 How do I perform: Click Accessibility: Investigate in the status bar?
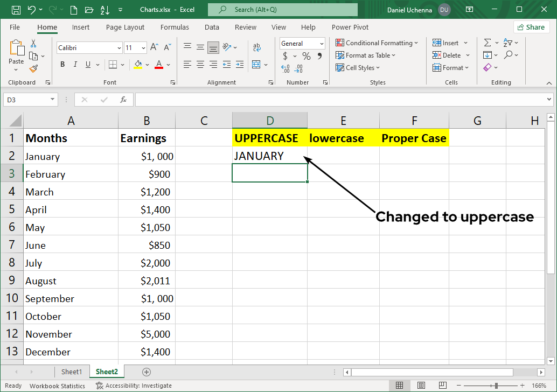tap(134, 386)
